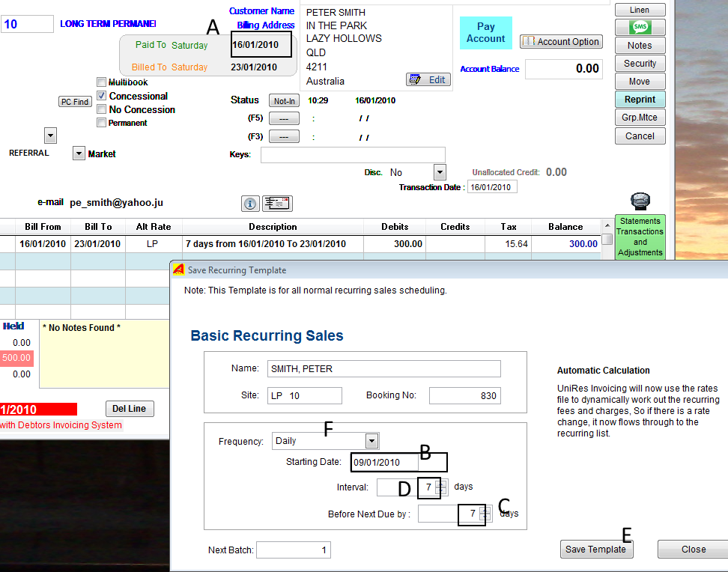This screenshot has width=728, height=572.
Task: Expand the Disc. dropdown
Action: (x=440, y=172)
